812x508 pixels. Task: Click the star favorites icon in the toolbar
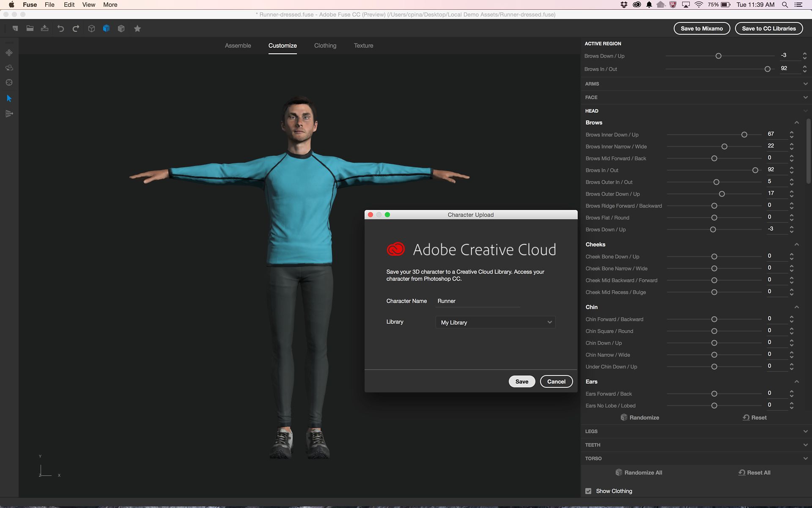tap(137, 28)
